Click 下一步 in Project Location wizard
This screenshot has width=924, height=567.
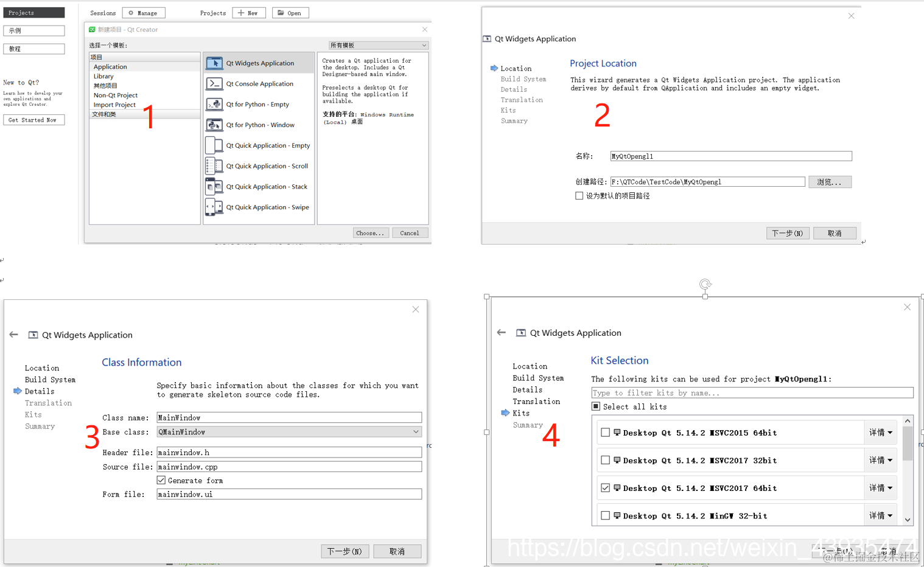click(x=788, y=233)
